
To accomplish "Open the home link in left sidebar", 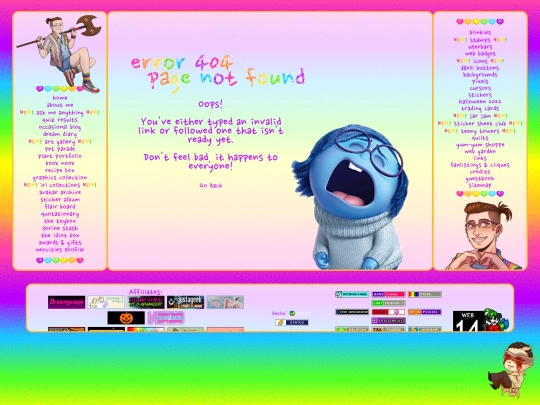I will click(60, 98).
